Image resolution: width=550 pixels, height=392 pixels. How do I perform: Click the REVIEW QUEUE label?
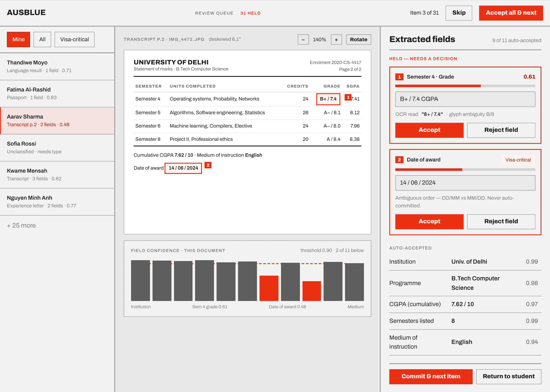coord(214,13)
